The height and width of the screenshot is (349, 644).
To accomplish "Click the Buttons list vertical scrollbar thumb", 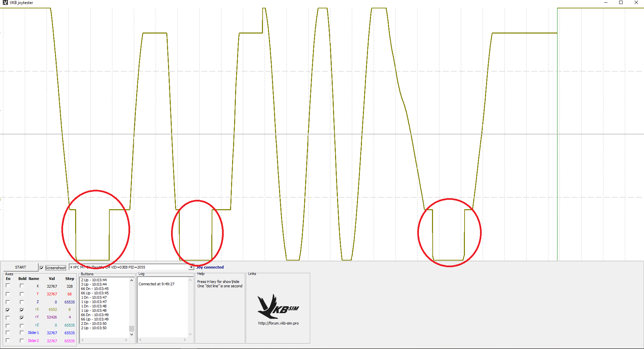I will coord(131,329).
